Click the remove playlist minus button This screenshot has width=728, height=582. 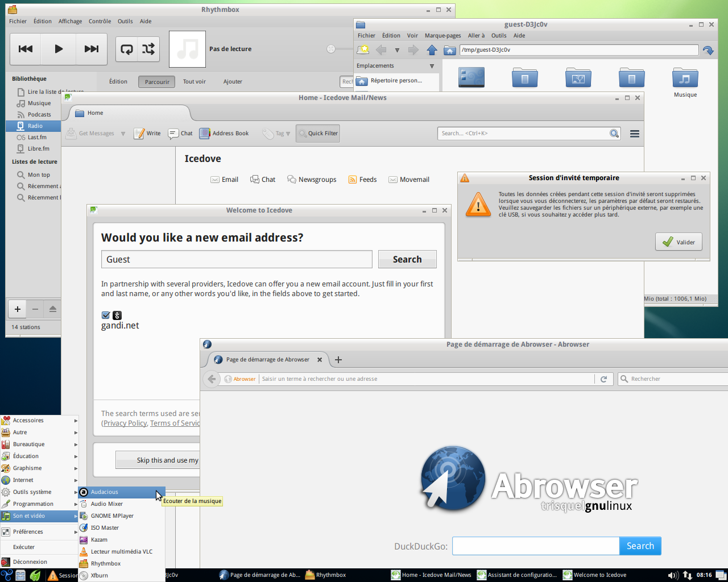35,309
